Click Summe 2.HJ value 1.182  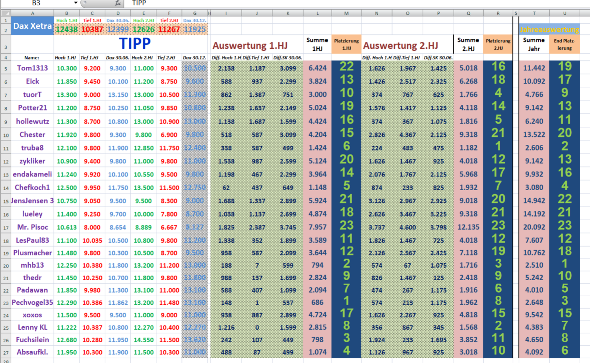click(468, 147)
